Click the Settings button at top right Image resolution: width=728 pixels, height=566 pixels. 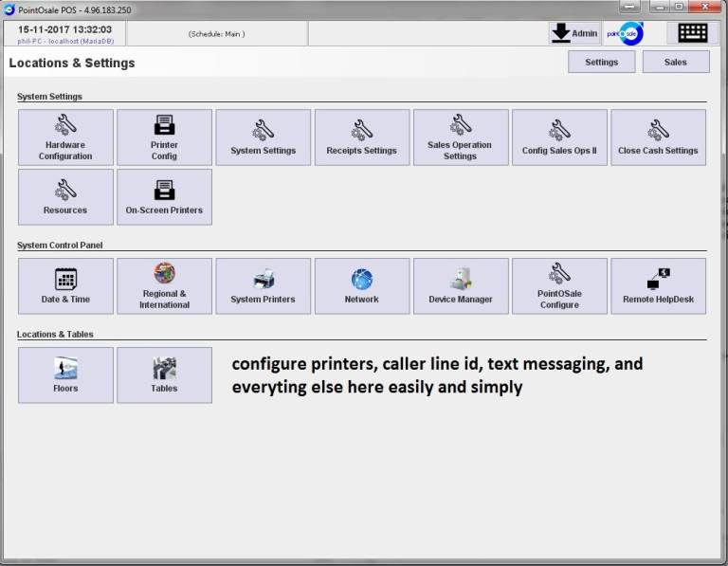[601, 62]
